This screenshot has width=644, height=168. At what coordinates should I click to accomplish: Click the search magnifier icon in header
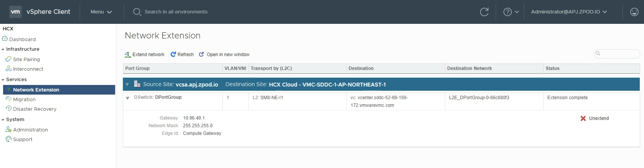pyautogui.click(x=137, y=12)
